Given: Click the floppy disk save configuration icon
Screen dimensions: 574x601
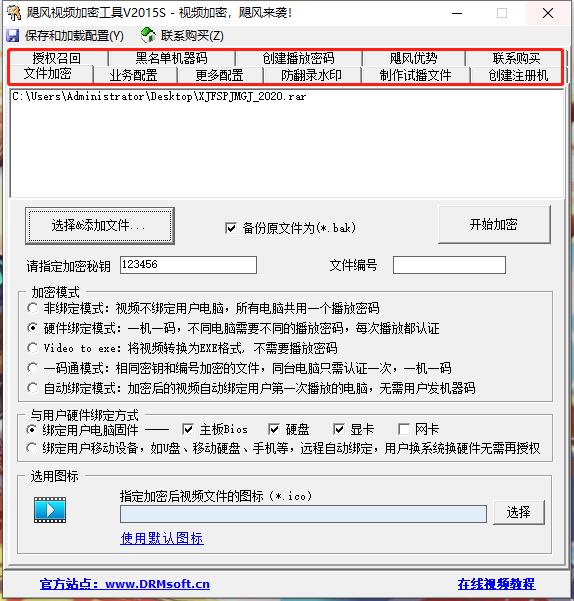Looking at the screenshot, I should [x=13, y=36].
